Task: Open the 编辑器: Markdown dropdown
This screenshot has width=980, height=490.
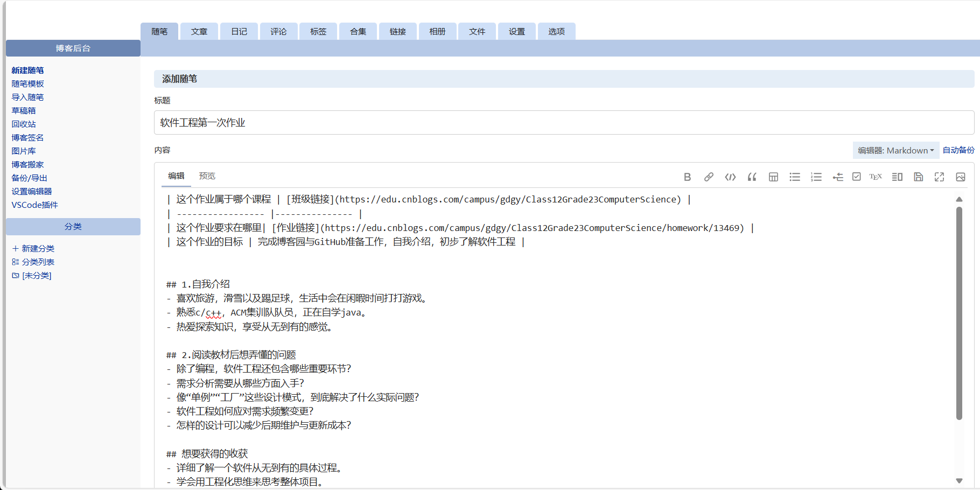Action: pos(895,150)
